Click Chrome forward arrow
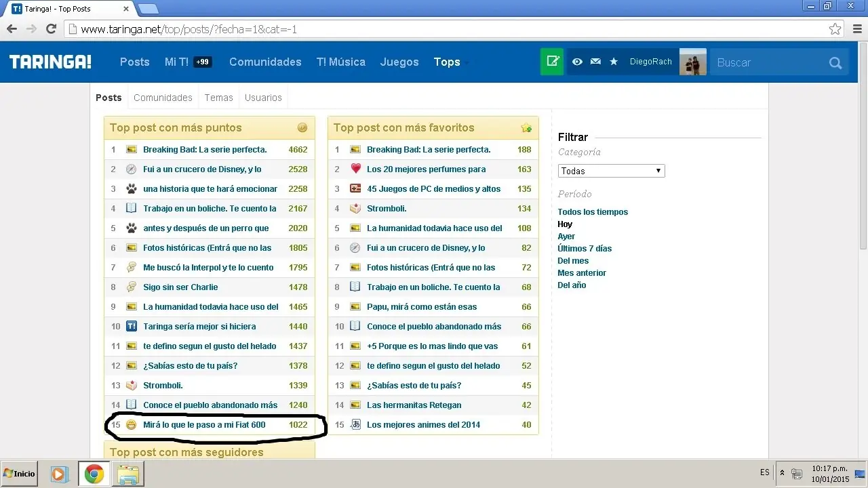This screenshot has width=868, height=488. (x=31, y=29)
